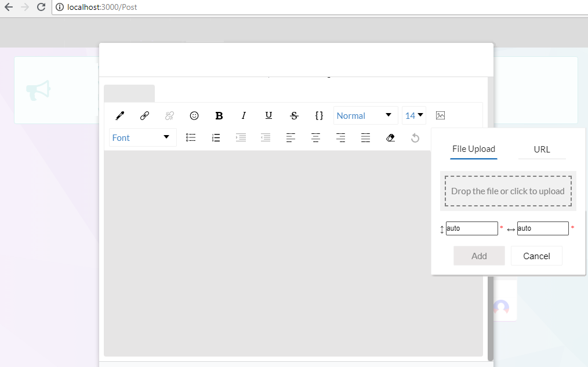This screenshot has height=367, width=588.
Task: Open the emoji picker
Action: click(194, 115)
